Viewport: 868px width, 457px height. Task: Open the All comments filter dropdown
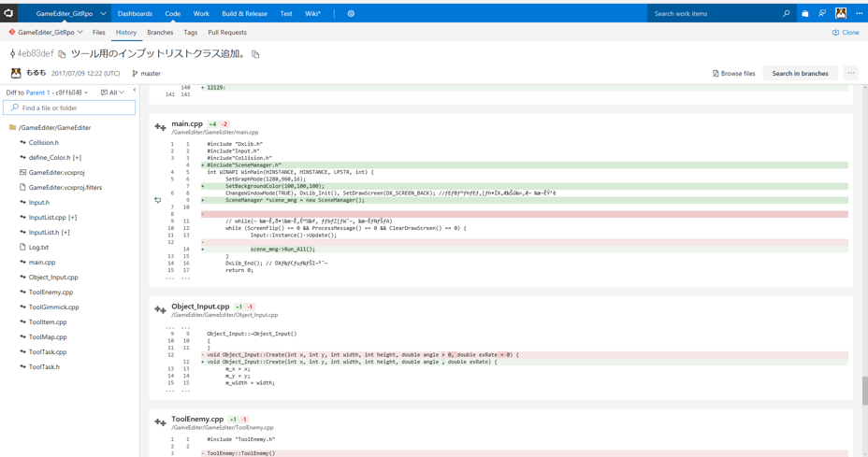(x=111, y=93)
